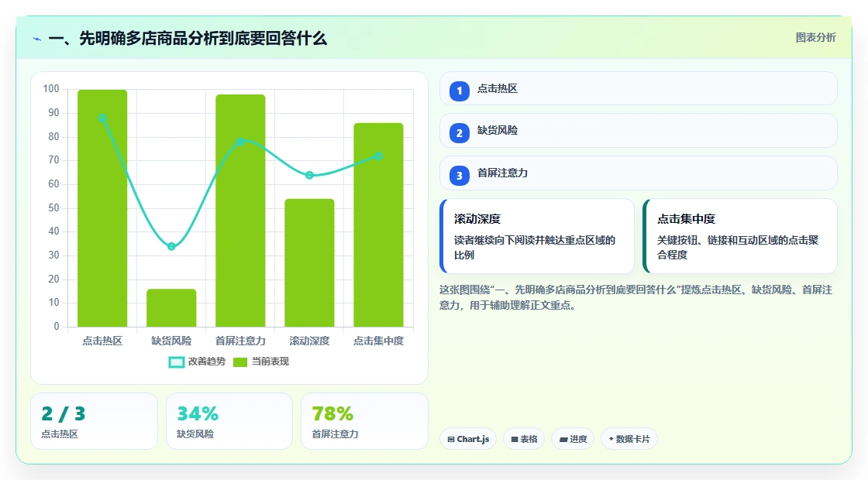Click the numbered badge 3 for 首屏注意力
The height and width of the screenshot is (480, 868).
click(x=459, y=175)
